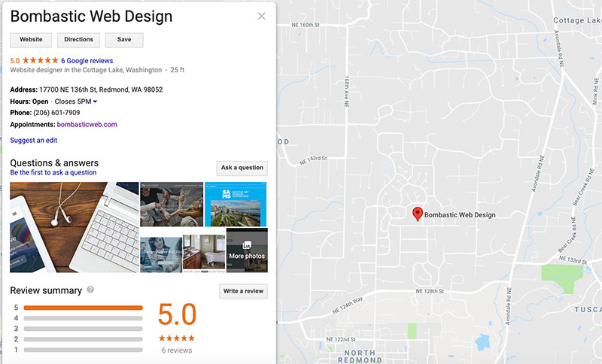Screen dimensions: 602x364
Task: Click the stars under large 5.0 score
Action: tap(177, 338)
